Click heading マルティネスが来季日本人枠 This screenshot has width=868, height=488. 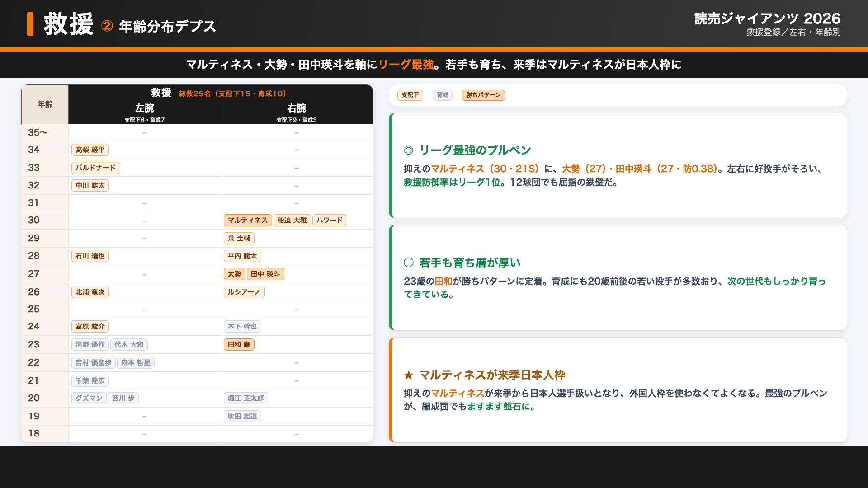[x=492, y=375]
